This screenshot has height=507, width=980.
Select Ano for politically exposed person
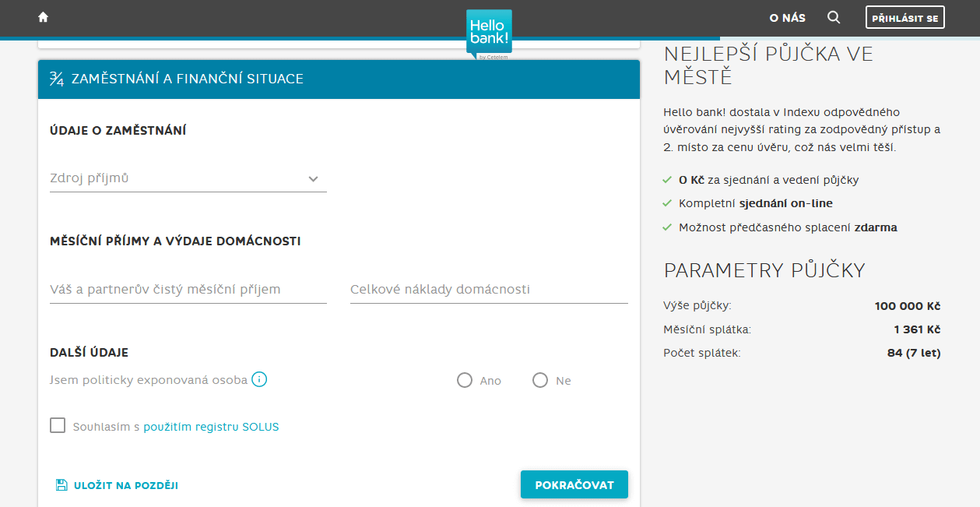[465, 380]
